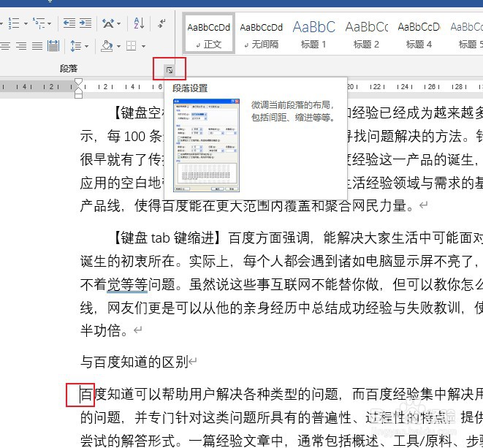Image resolution: width=483 pixels, height=448 pixels.
Task: Click the 段落设置 tooltip title
Action: [190, 88]
